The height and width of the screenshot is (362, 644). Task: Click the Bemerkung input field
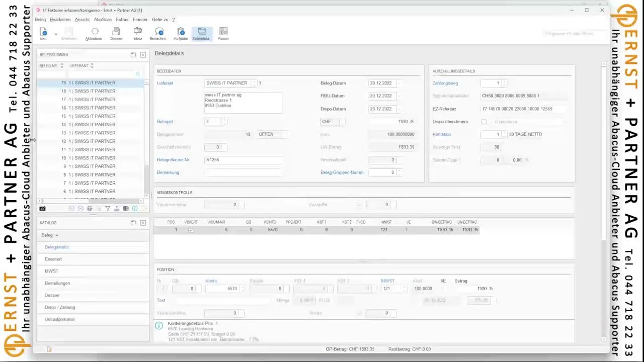(243, 172)
